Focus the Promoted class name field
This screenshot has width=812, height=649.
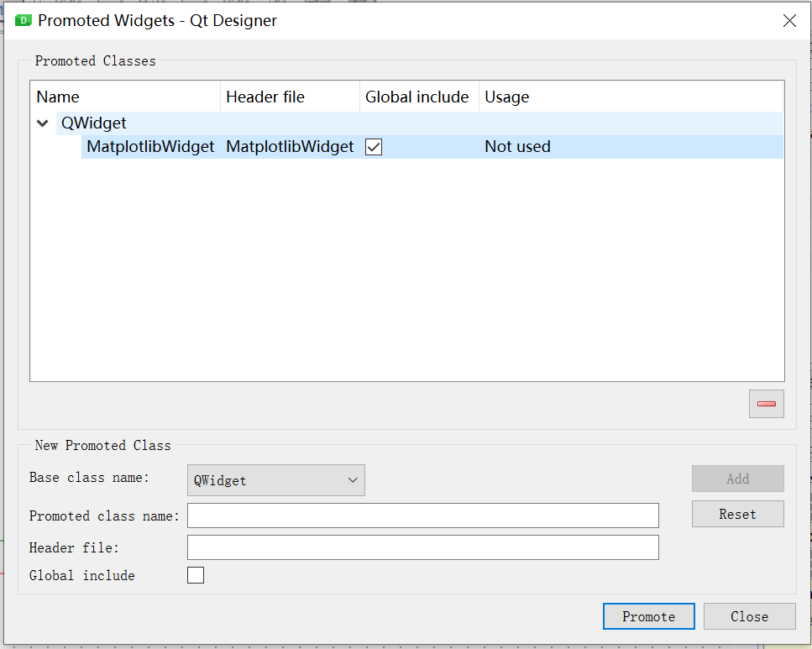pos(422,516)
